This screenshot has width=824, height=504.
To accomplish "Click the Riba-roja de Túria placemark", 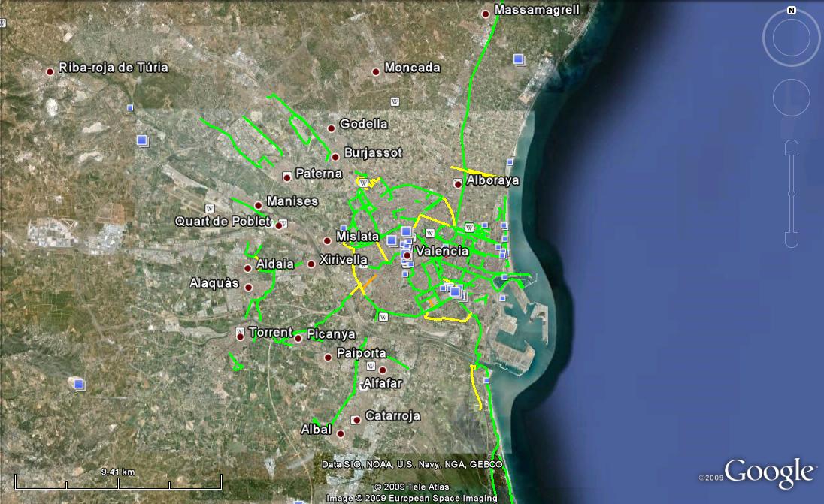I will coord(50,71).
